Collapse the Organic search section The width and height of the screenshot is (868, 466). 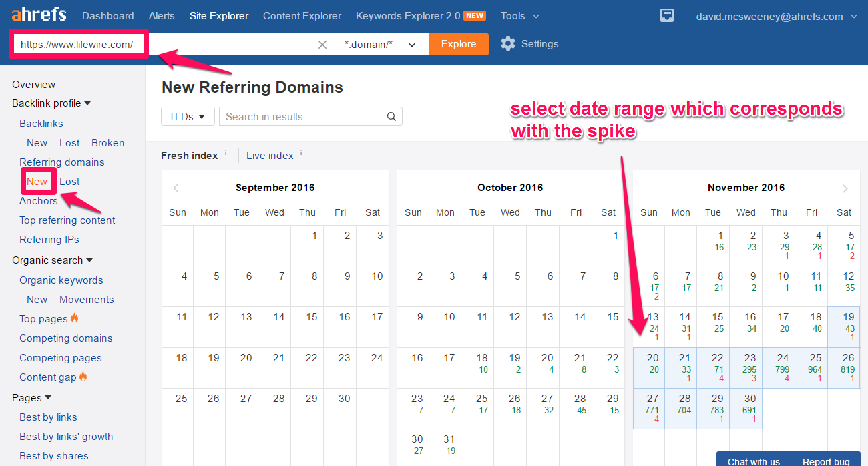pos(52,260)
